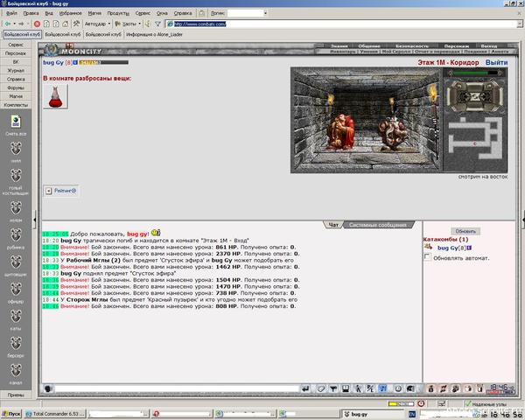Click the 'Журнал' sidebar button
The width and height of the screenshot is (525, 420).
(x=16, y=70)
